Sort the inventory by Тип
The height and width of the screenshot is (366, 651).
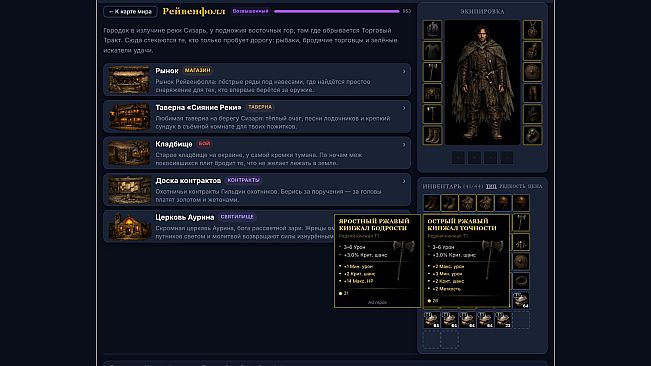[x=491, y=186]
